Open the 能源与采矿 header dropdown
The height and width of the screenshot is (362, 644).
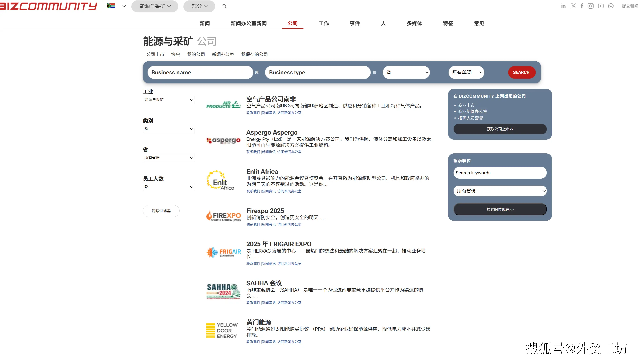point(155,6)
